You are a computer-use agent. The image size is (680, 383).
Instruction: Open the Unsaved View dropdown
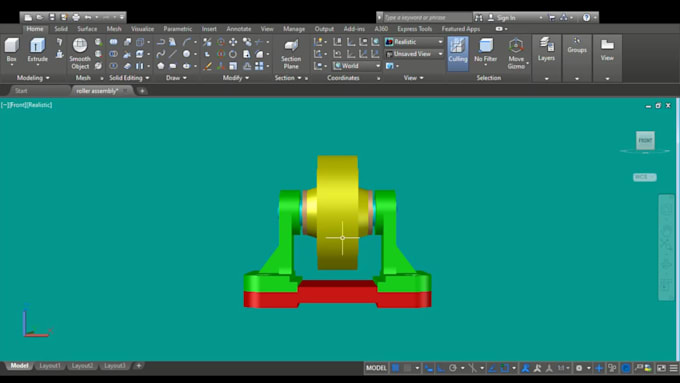414,54
